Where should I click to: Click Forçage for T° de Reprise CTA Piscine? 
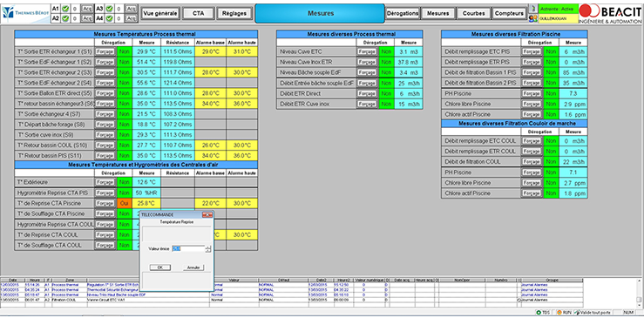click(x=105, y=203)
